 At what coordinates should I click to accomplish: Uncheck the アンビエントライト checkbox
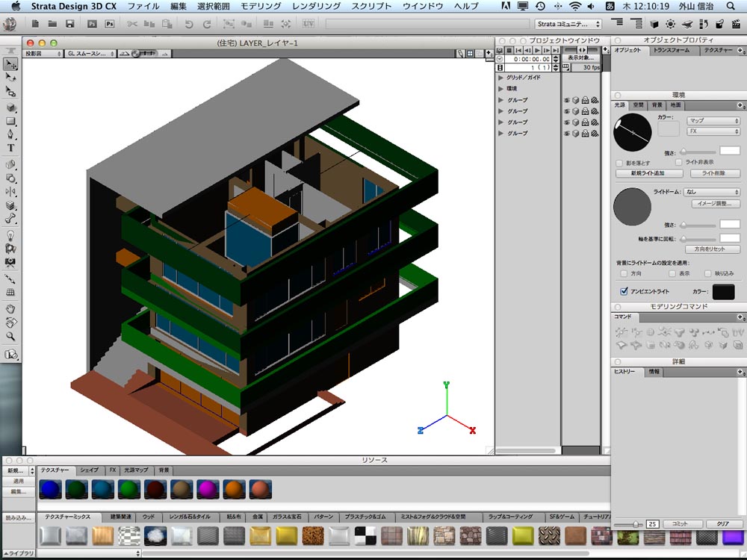tap(624, 292)
